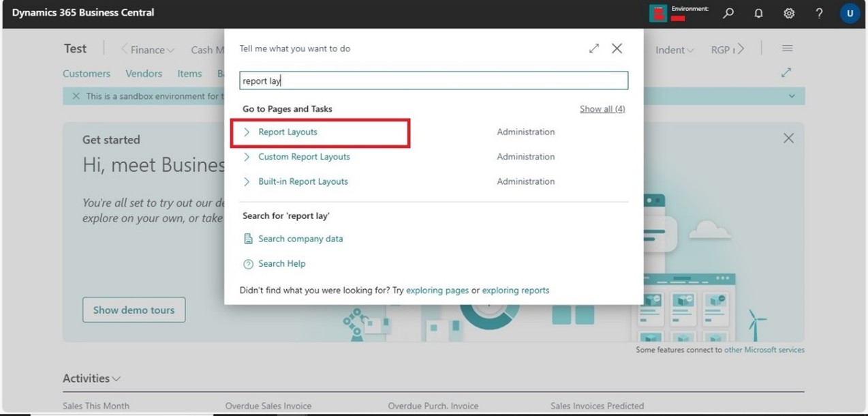This screenshot has width=868, height=416.
Task: Click the Sales Invoices Predicted label
Action: click(598, 406)
